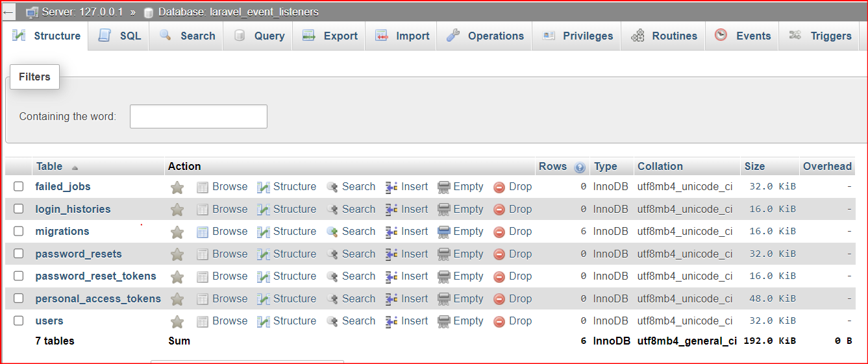Expand the Filters panel header

click(34, 77)
